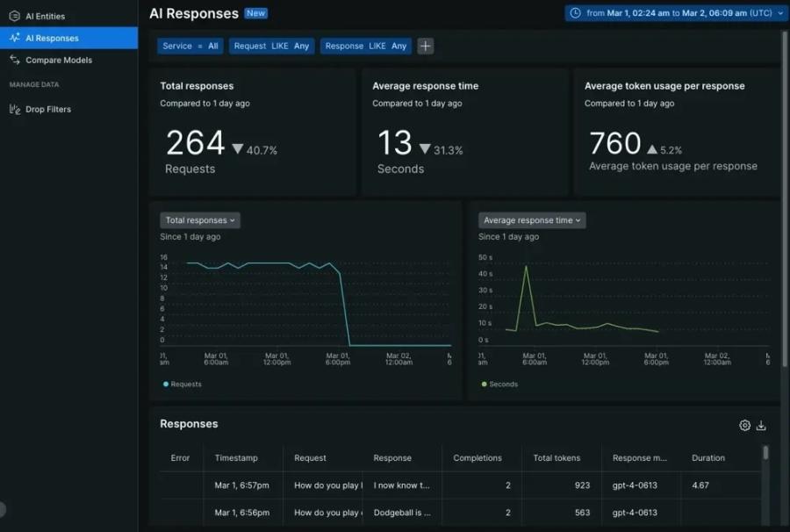Select AI Responses sidebar item

point(68,39)
